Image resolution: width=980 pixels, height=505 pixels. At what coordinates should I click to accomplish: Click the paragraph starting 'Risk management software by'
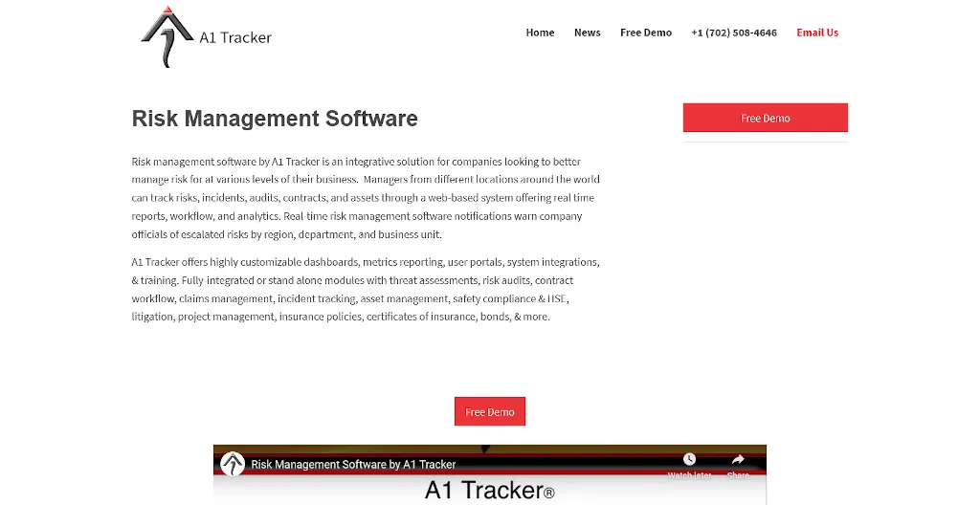click(366, 198)
